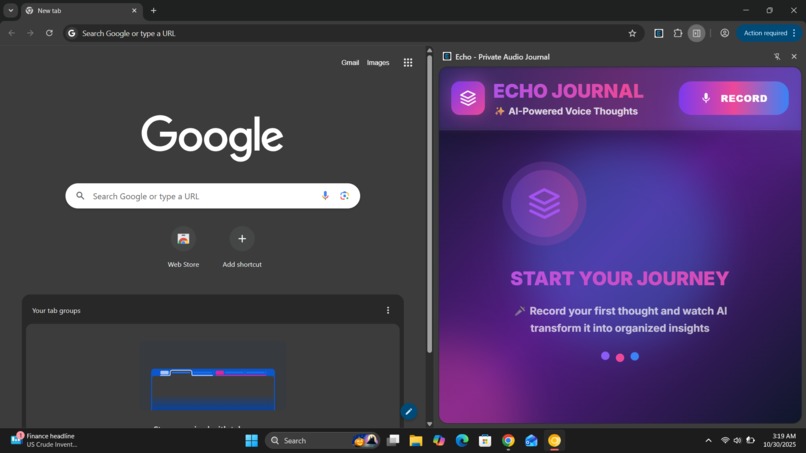Open the Finance headline widget
806x453 pixels.
coord(45,440)
